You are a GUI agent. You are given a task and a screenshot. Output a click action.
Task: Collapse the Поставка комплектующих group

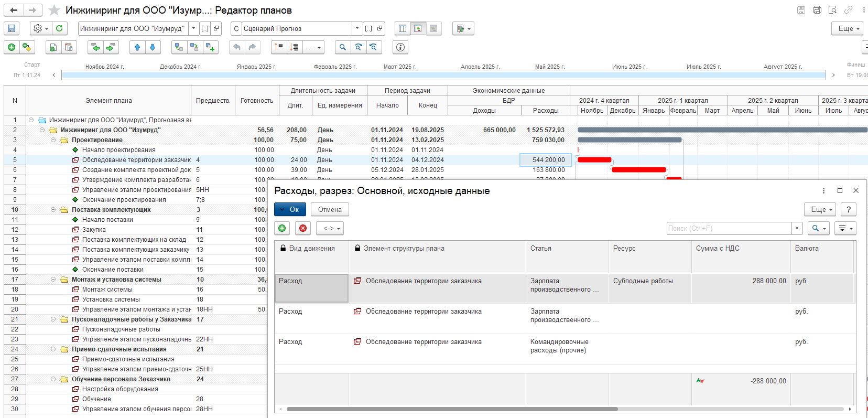point(53,210)
